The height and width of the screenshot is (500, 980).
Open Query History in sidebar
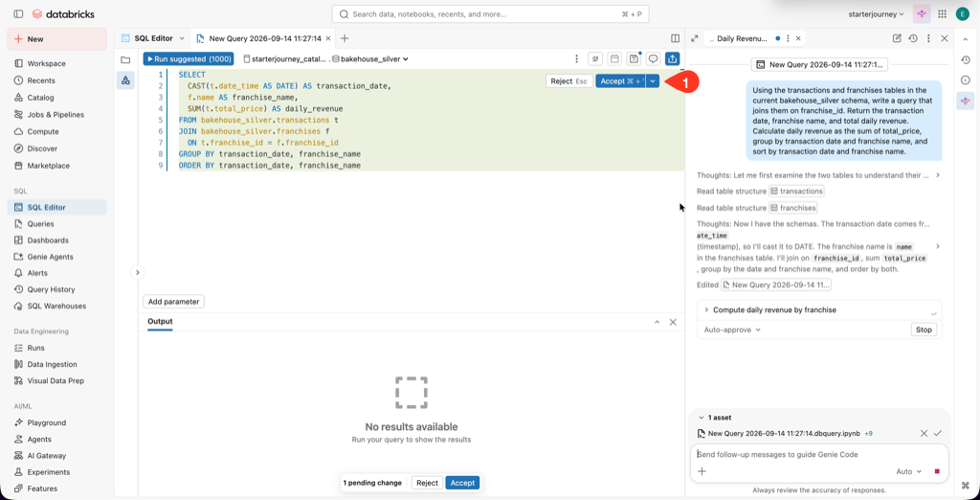pos(51,289)
